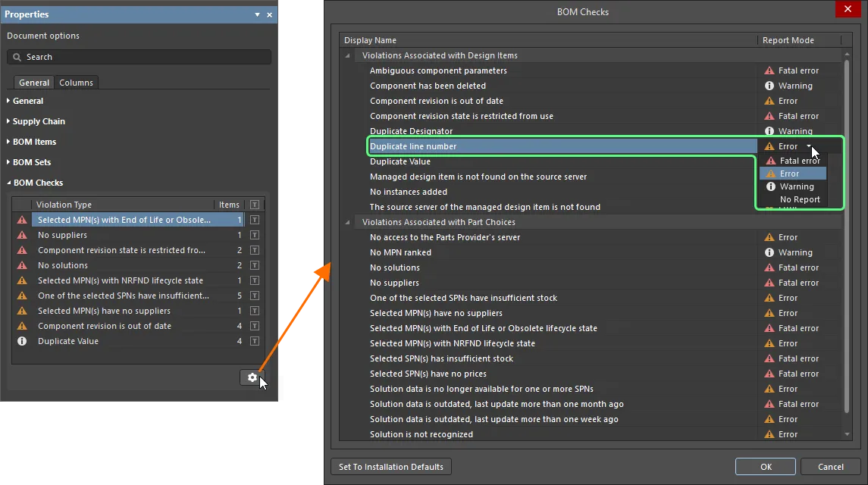The width and height of the screenshot is (868, 485).
Task: Collapse the BOM Checks section
Action: (x=9, y=183)
